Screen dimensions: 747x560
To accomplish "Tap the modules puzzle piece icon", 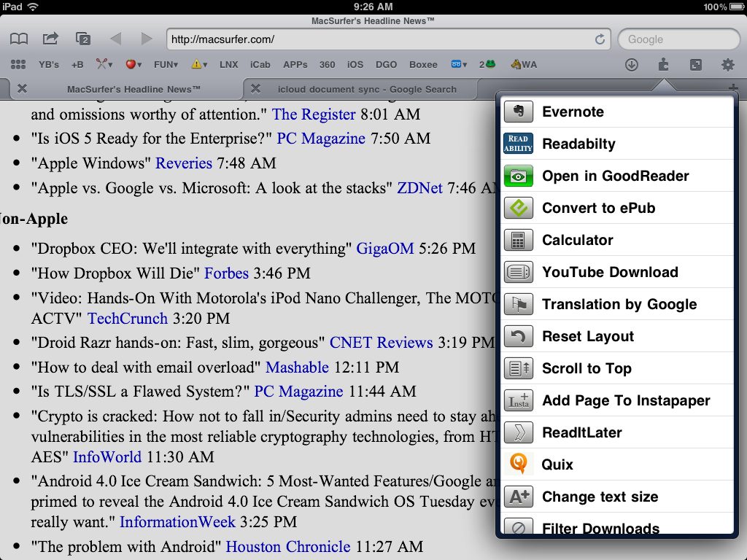I will tap(663, 64).
